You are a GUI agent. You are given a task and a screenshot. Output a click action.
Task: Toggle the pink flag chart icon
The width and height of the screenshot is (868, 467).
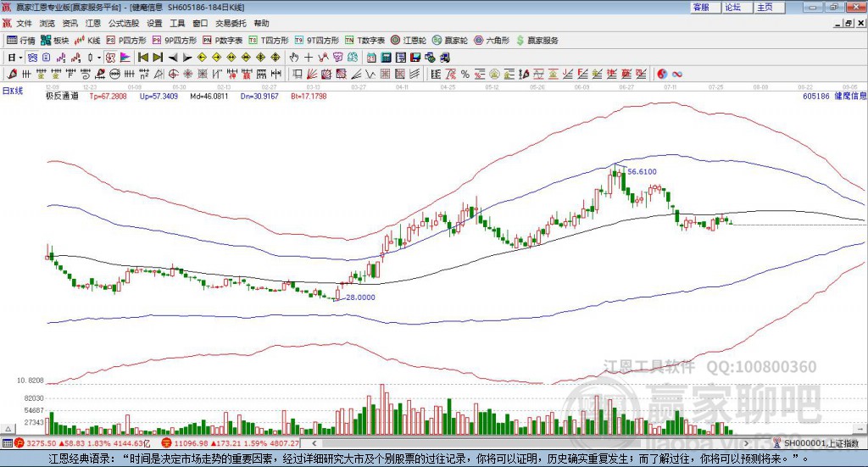tap(125, 58)
